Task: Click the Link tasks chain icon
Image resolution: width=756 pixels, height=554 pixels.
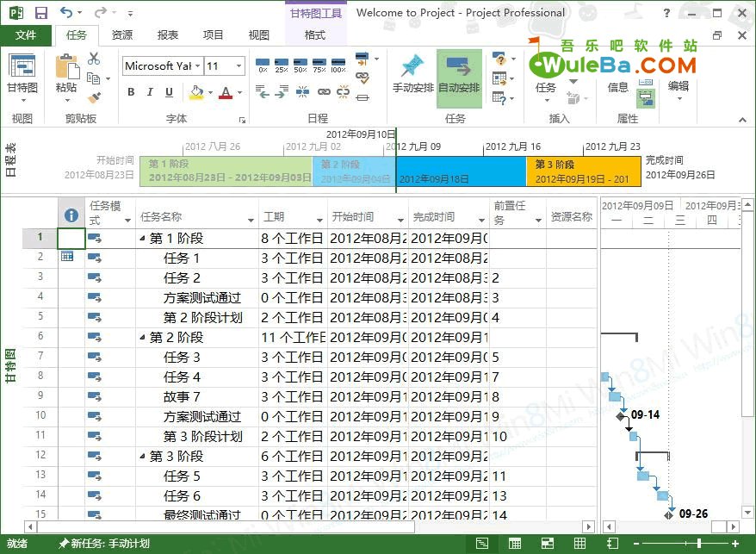Action: 324,91
